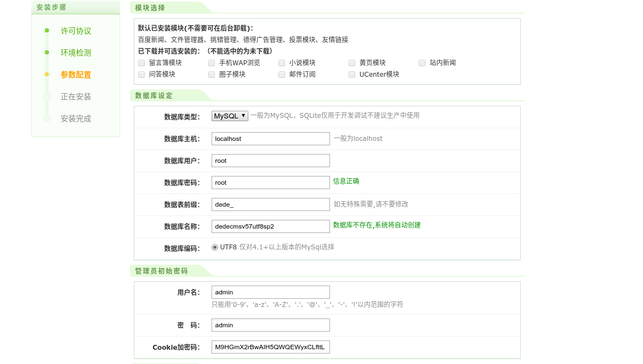Click the 用户名 admin field
The height and width of the screenshot is (364, 643).
pos(271,292)
